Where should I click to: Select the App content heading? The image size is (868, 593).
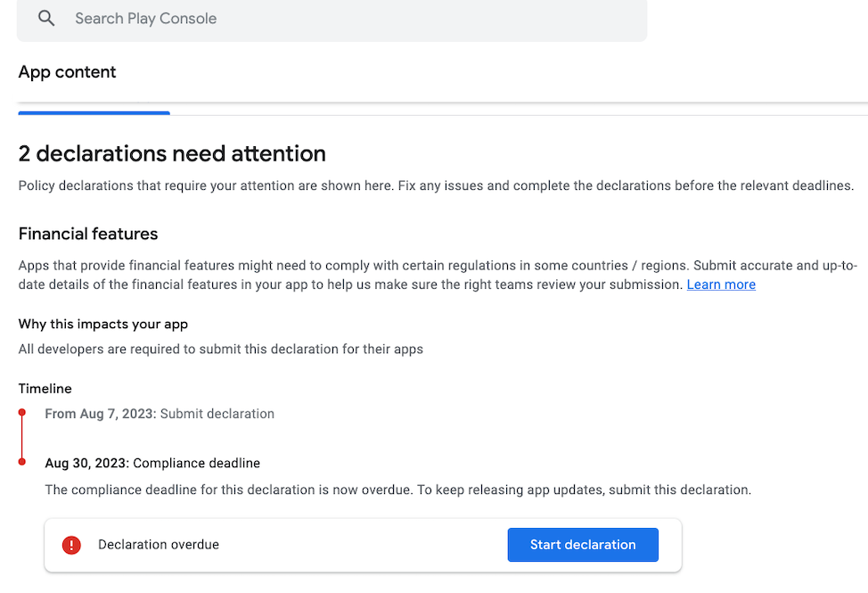point(67,72)
